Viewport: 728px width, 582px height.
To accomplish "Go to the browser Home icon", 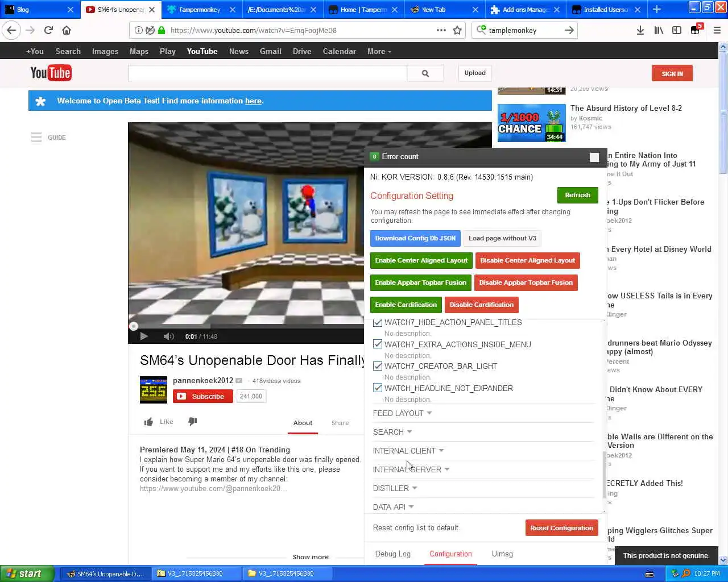I will tap(67, 30).
